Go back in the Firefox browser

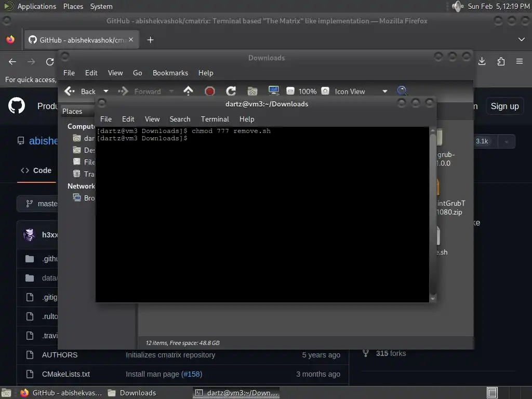(x=12, y=61)
